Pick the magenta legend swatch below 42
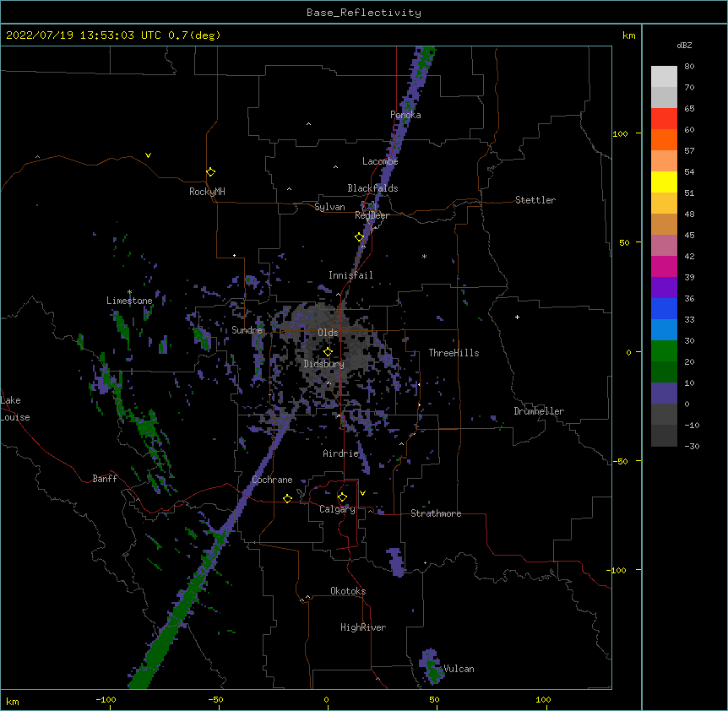 (x=664, y=266)
